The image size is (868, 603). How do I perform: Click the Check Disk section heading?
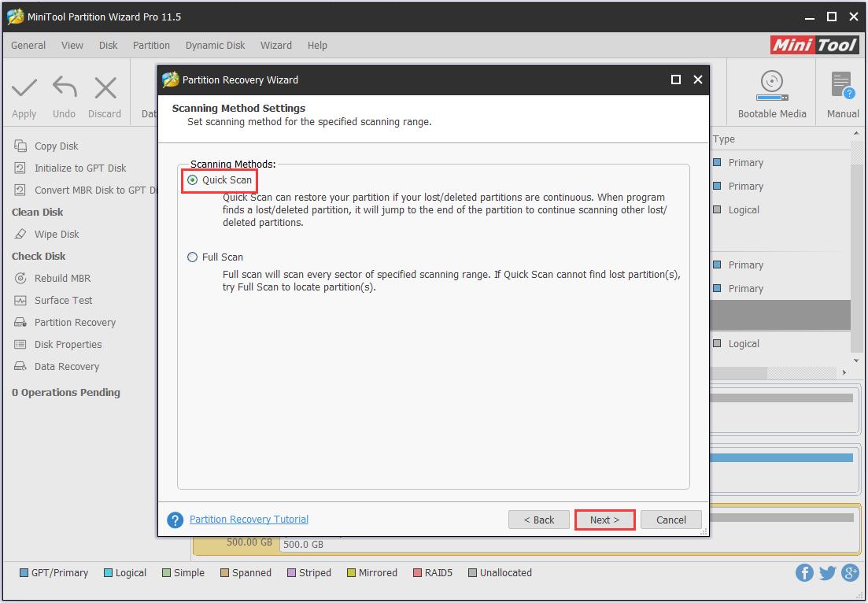tap(39, 257)
